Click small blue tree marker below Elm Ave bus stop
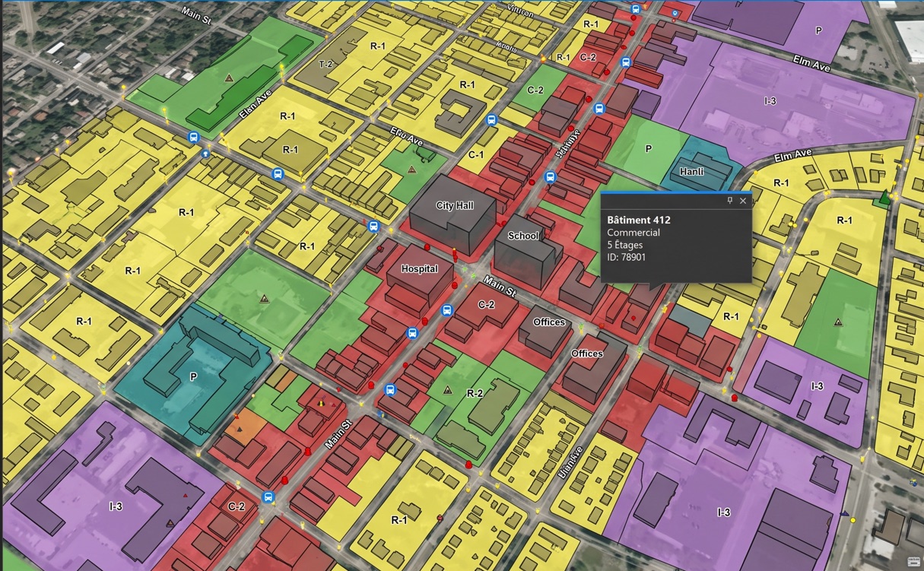The image size is (924, 571). click(x=205, y=153)
